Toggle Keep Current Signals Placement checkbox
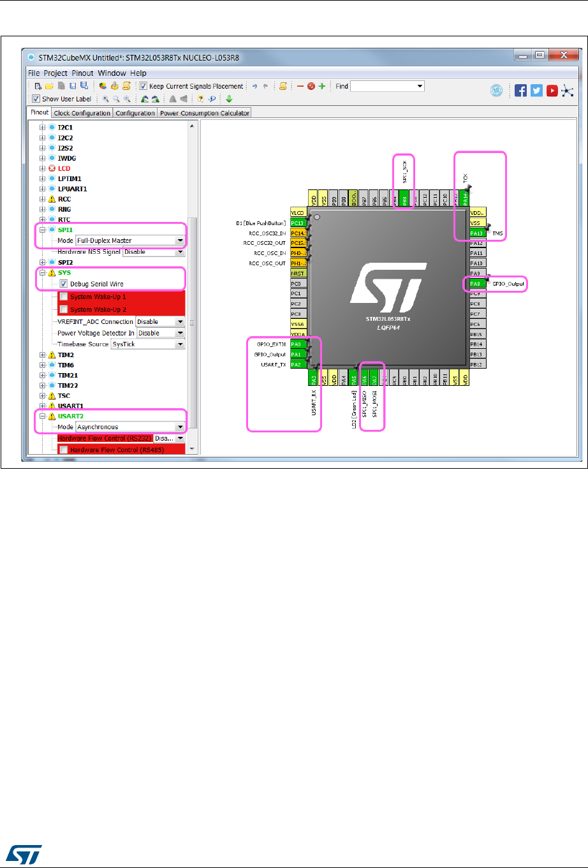588x868 pixels. pos(143,86)
